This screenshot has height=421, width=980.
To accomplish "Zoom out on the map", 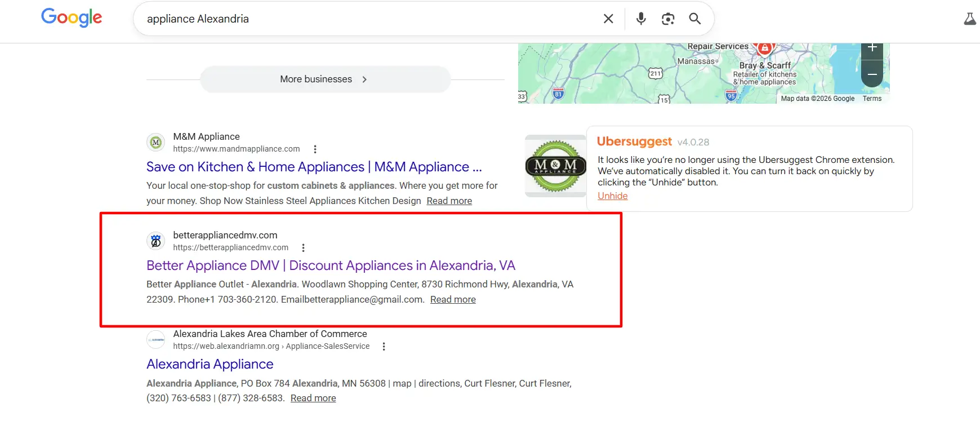I will (872, 74).
